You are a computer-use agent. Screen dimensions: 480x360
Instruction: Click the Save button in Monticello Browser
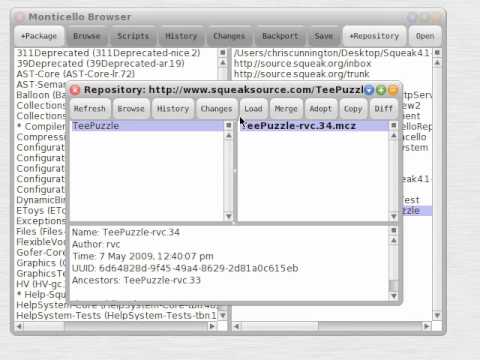[x=323, y=36]
